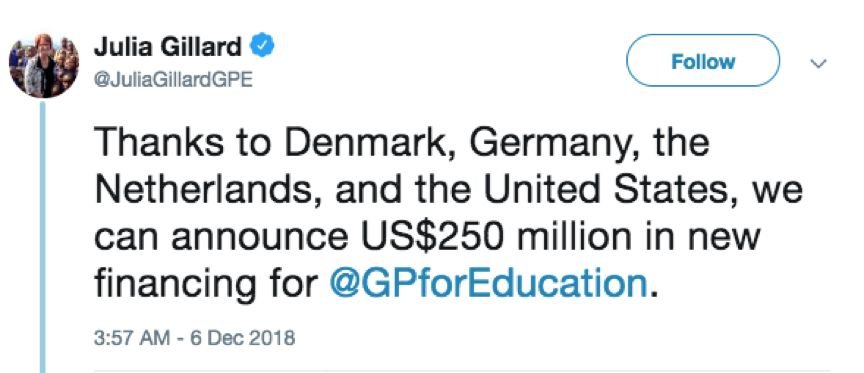
Task: Expand the tweet options chevron menu
Action: [819, 64]
